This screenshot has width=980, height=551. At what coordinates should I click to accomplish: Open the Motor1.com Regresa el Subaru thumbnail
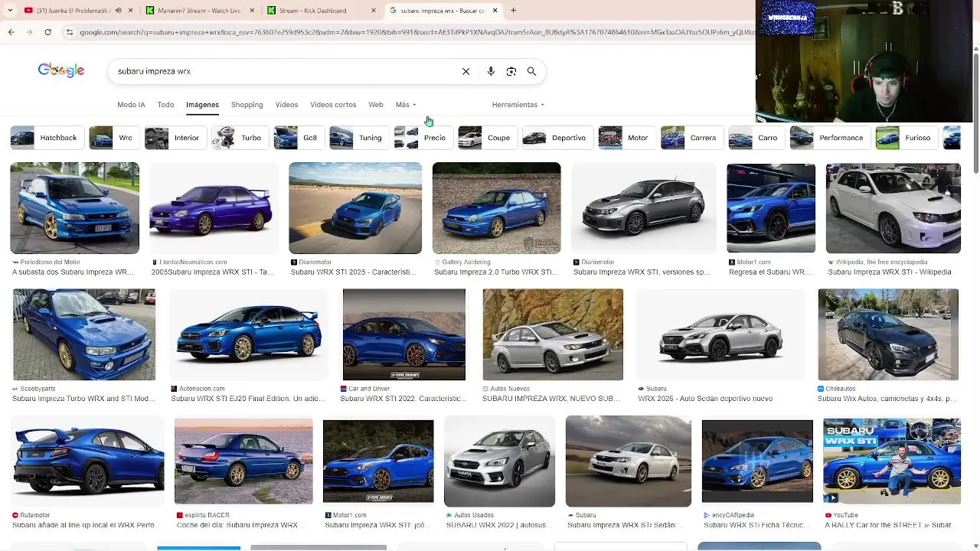tap(771, 207)
